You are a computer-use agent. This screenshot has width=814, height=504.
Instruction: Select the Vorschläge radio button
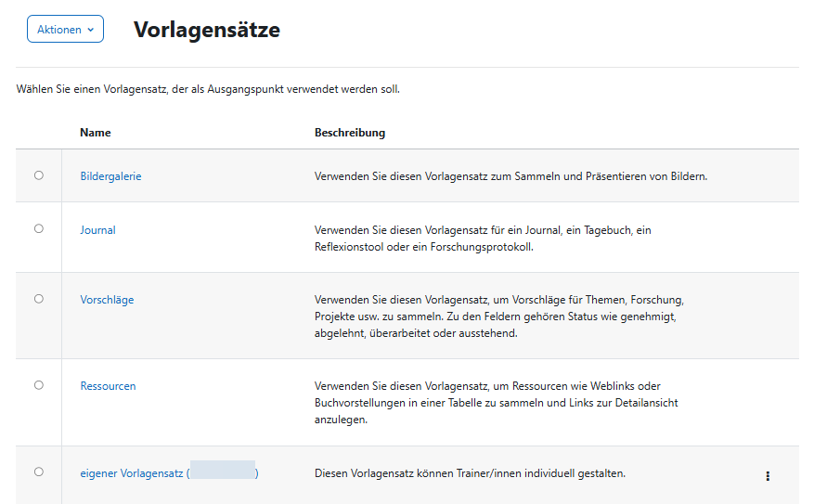[39, 299]
